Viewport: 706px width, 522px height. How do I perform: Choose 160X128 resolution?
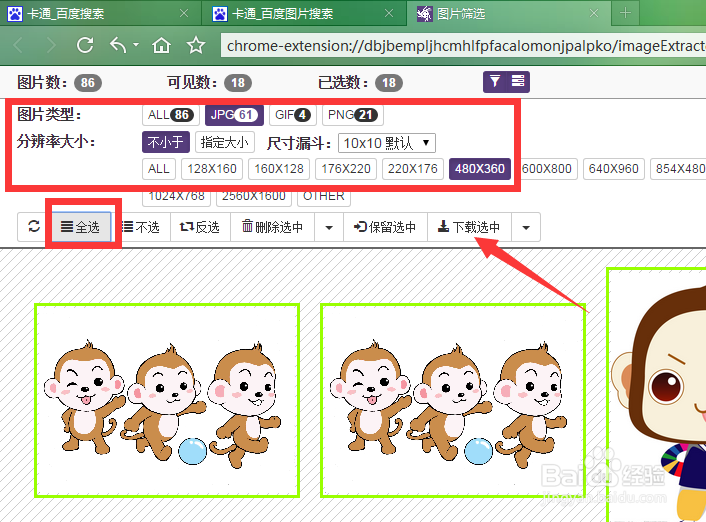coord(279,169)
